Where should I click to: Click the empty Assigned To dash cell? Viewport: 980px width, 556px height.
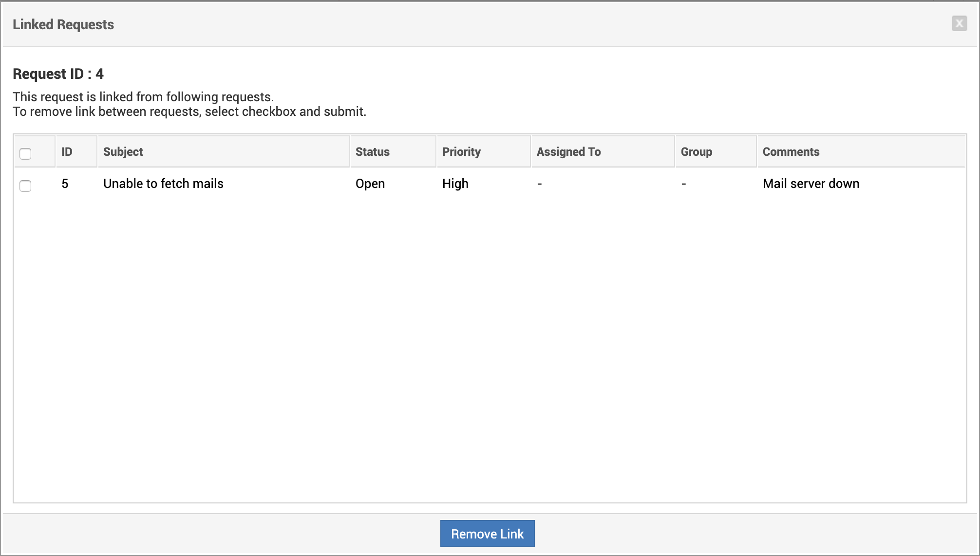[540, 184]
